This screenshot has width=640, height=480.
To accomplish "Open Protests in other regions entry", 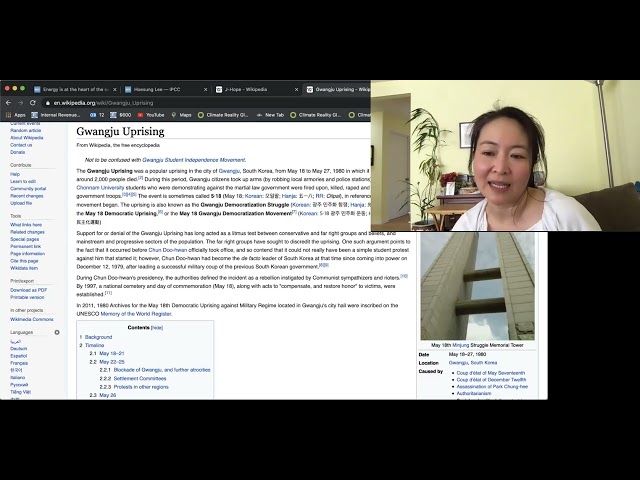I will pos(141,387).
